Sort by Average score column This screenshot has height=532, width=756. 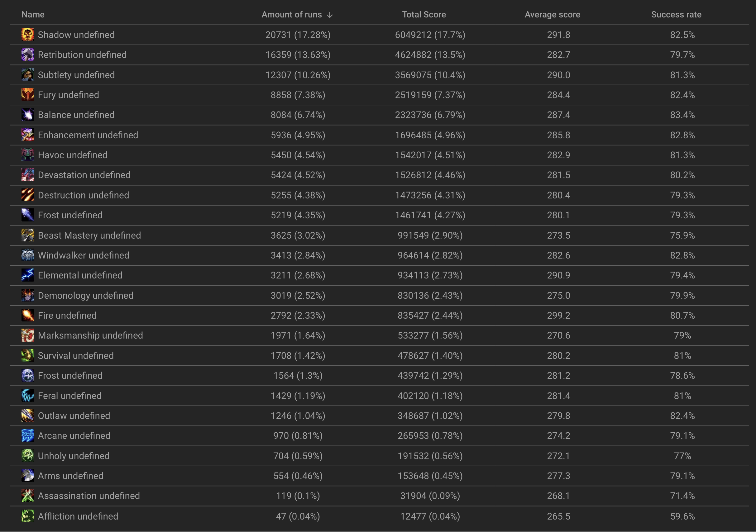(x=552, y=15)
